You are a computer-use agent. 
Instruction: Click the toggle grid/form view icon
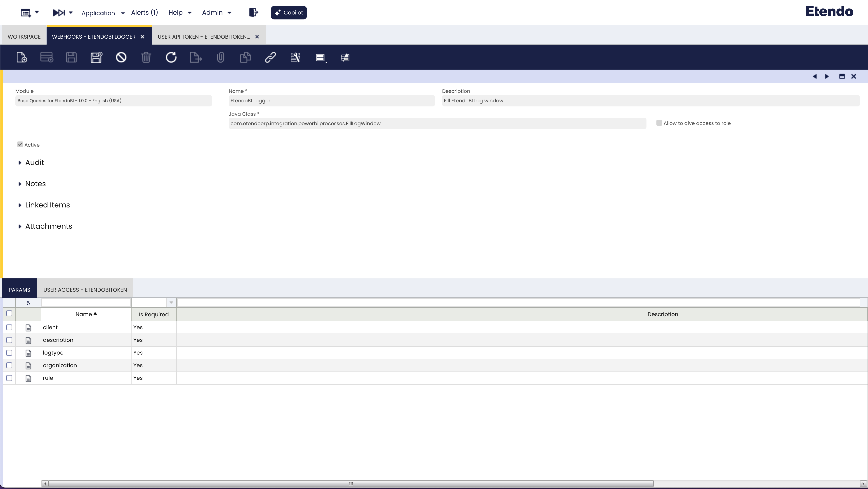tap(321, 58)
